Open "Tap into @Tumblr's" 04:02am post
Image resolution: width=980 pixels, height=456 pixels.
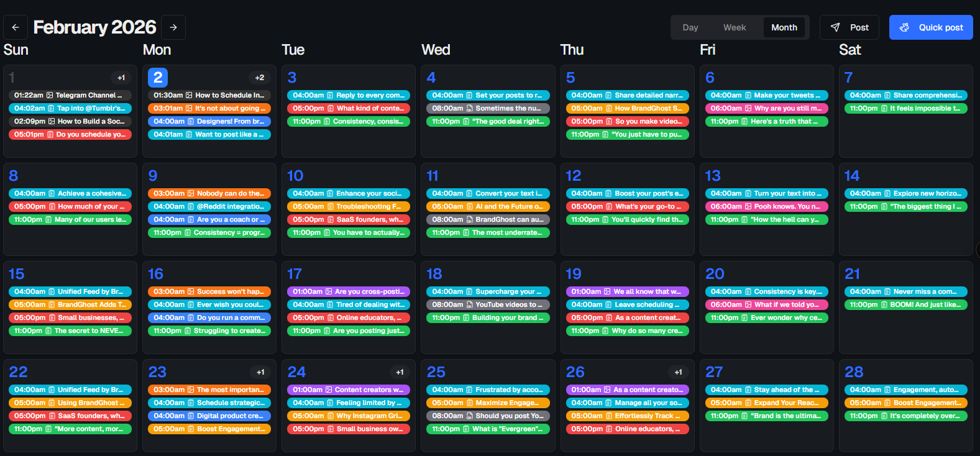(70, 108)
